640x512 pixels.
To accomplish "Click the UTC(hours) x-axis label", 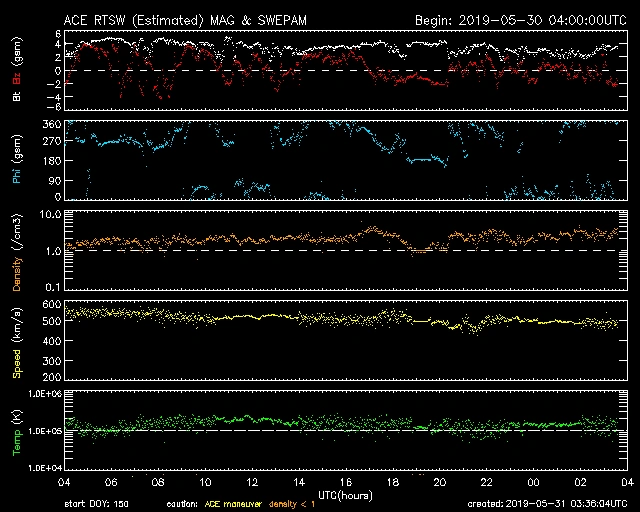I will (345, 494).
